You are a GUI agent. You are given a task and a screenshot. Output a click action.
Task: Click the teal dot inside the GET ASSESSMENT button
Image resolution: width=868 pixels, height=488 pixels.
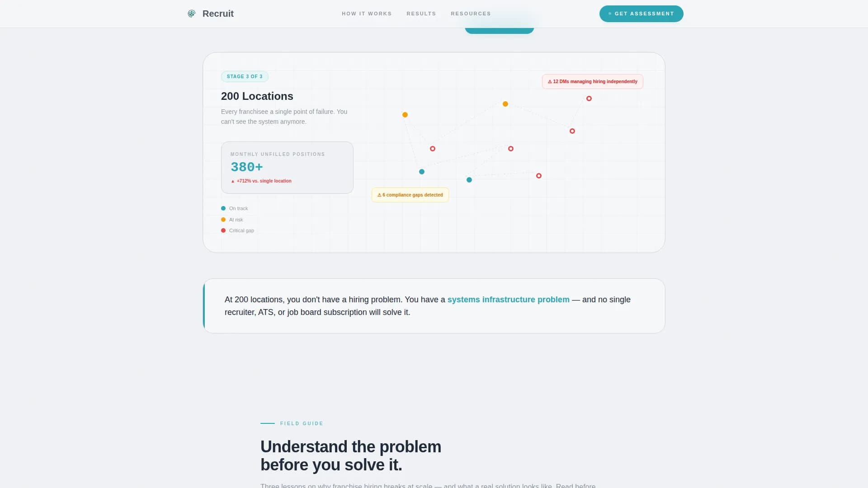[x=609, y=14]
